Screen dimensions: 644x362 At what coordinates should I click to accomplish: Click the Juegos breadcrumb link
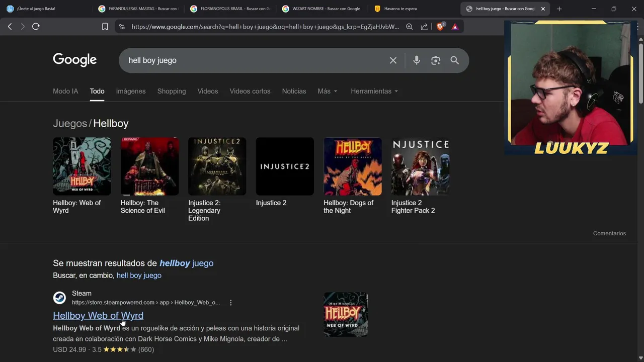click(x=70, y=123)
